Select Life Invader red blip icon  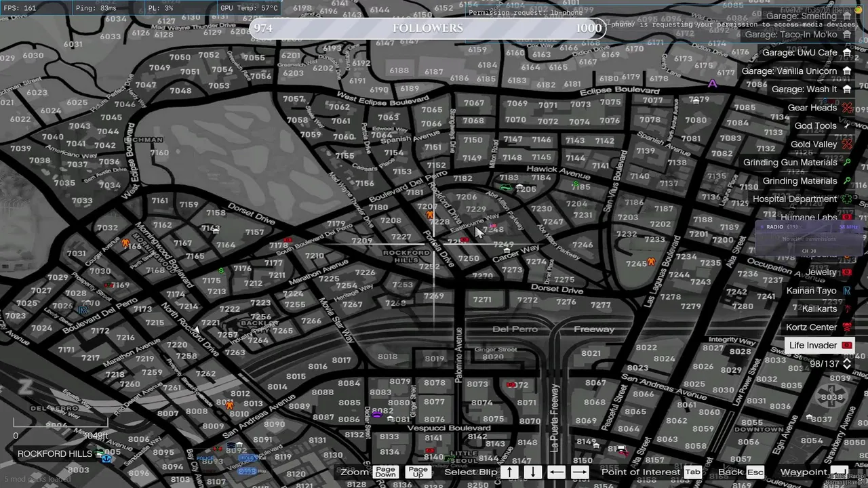click(x=847, y=345)
